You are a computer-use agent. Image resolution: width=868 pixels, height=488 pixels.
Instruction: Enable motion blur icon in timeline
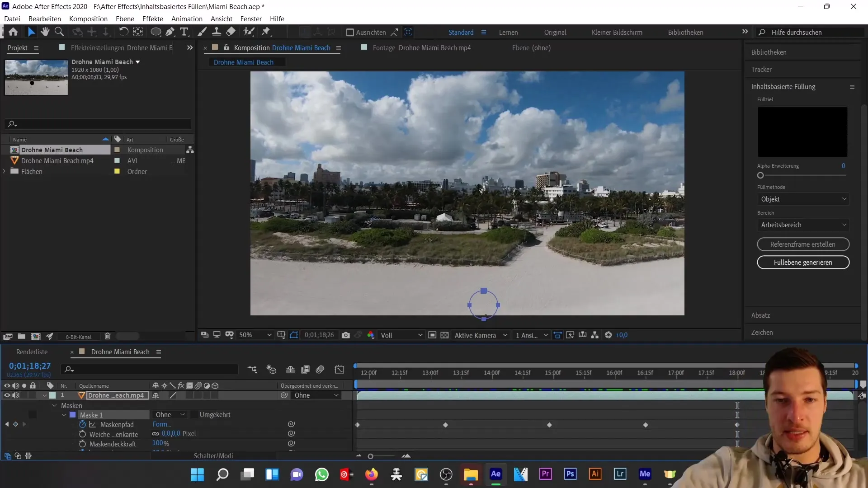click(x=320, y=370)
